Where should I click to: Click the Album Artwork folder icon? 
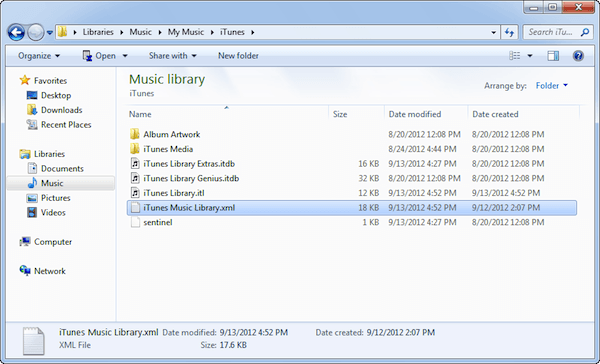click(x=135, y=134)
